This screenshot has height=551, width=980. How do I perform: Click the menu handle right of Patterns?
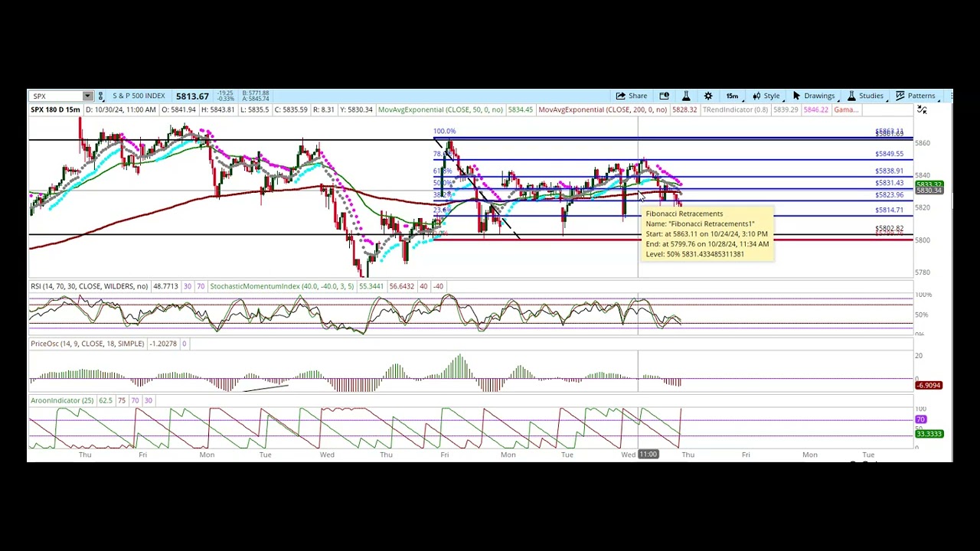(x=950, y=96)
